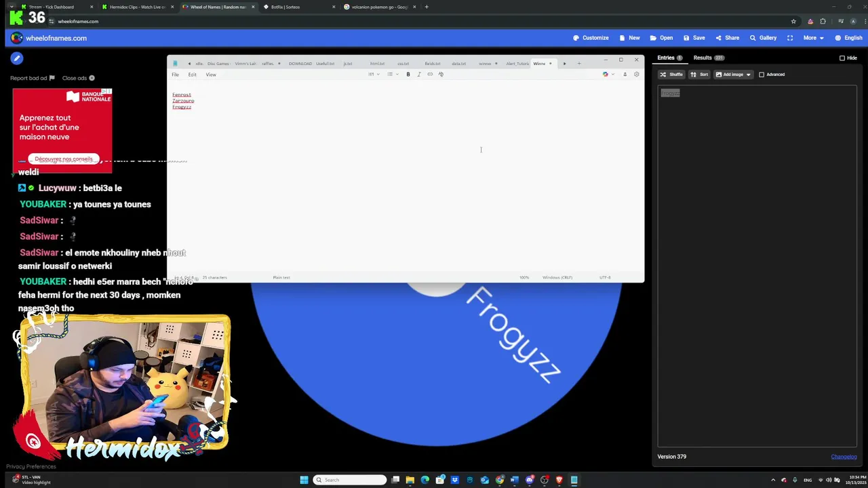The image size is (868, 488).
Task: Sort the wheel entries
Action: point(699,75)
